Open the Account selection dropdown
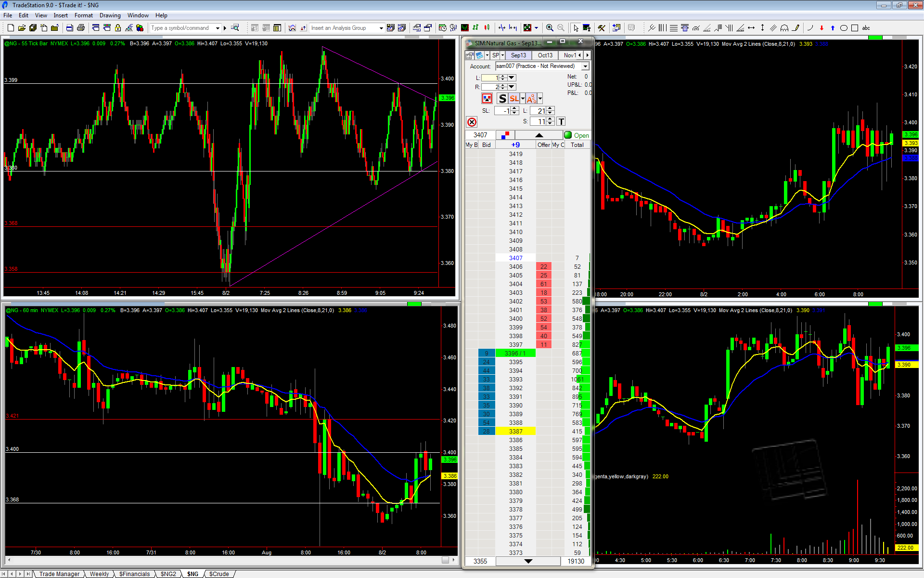 tap(585, 66)
